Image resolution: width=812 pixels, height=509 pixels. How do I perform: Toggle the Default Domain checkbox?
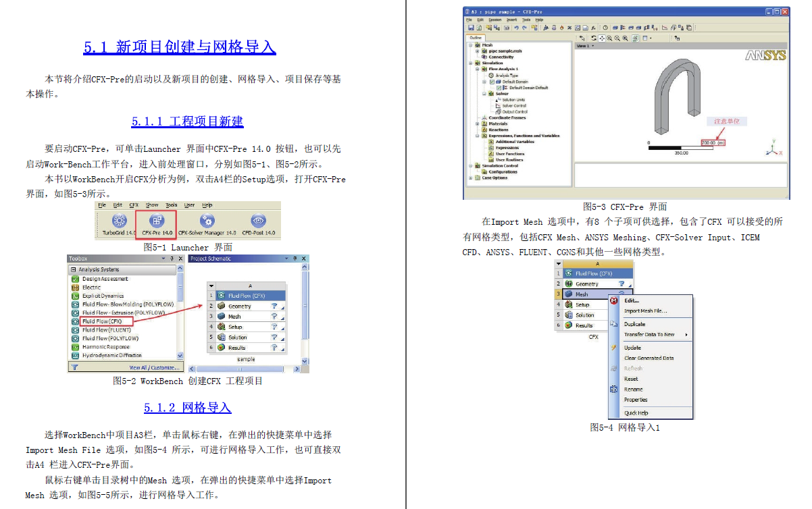(492, 82)
